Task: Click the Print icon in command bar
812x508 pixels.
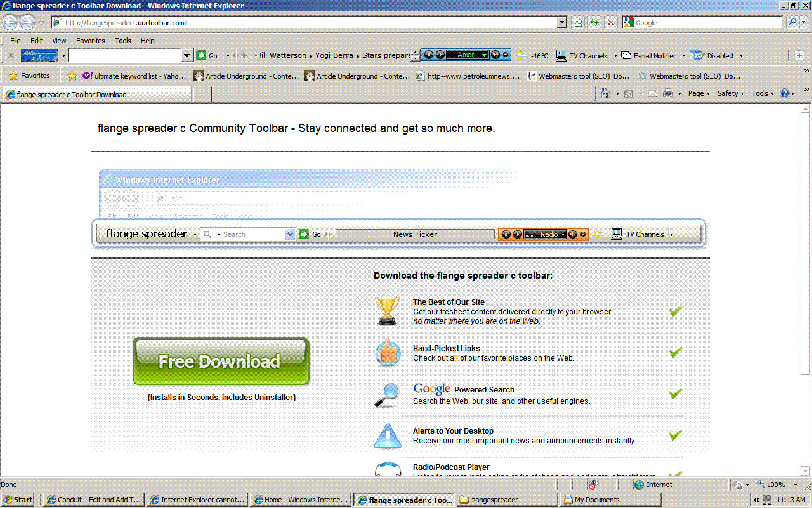Action: tap(668, 93)
